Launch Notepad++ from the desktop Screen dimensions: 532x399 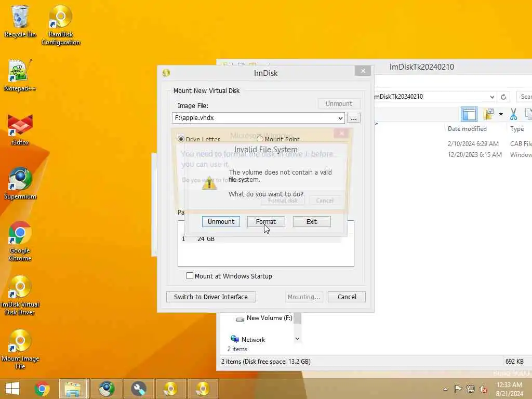coord(20,76)
